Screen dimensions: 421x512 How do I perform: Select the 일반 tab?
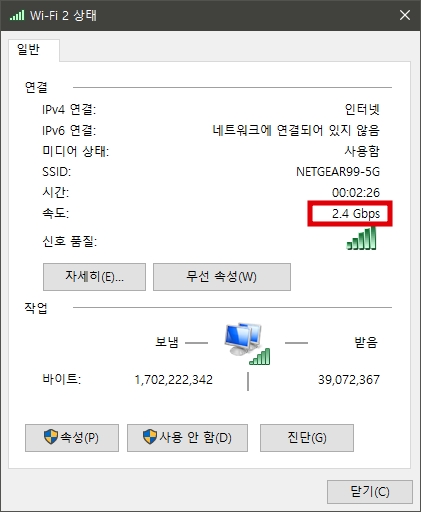28,50
